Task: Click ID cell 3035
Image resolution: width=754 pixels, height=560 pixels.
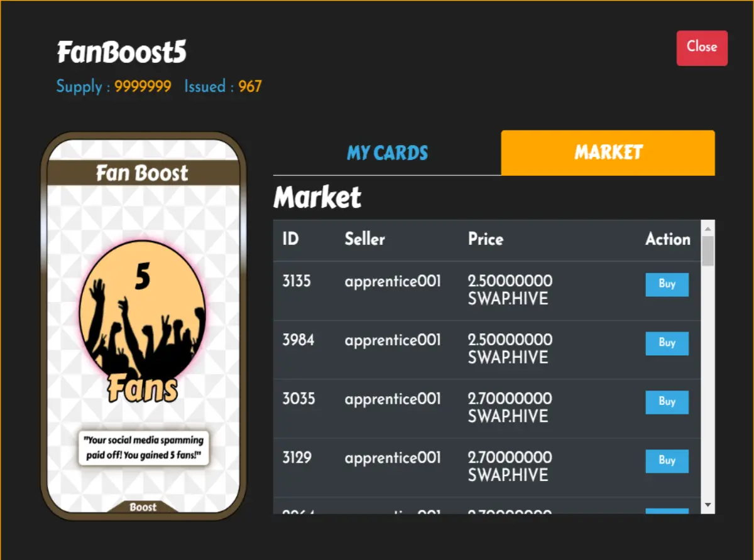Action: point(298,399)
